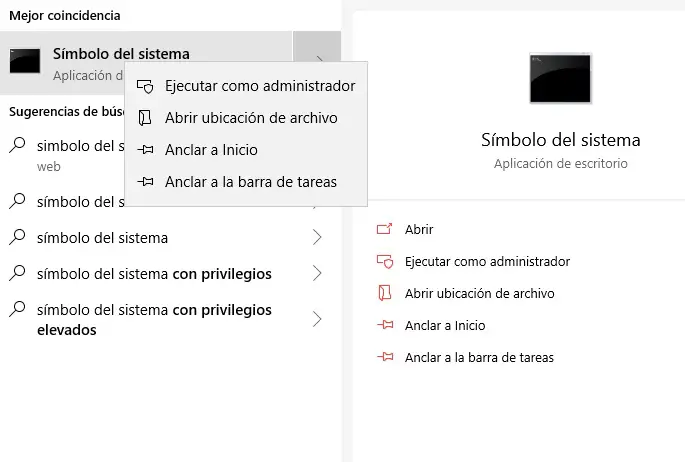Click Abrir in the right panel

(x=419, y=229)
